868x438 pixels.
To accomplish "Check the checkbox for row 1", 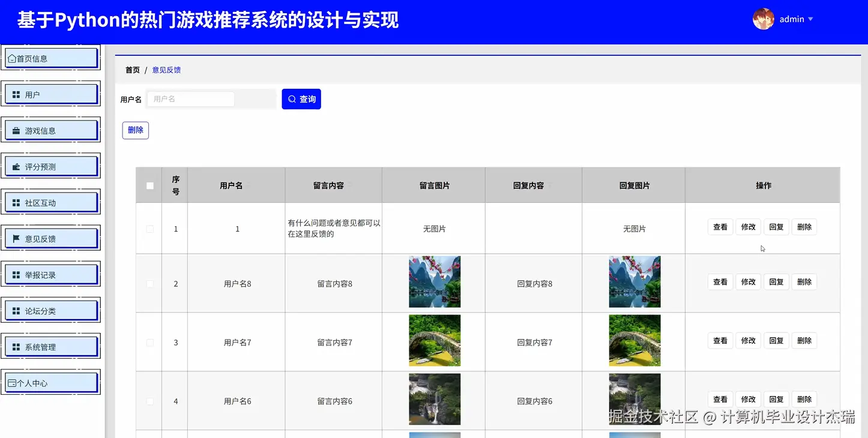I will [x=150, y=229].
